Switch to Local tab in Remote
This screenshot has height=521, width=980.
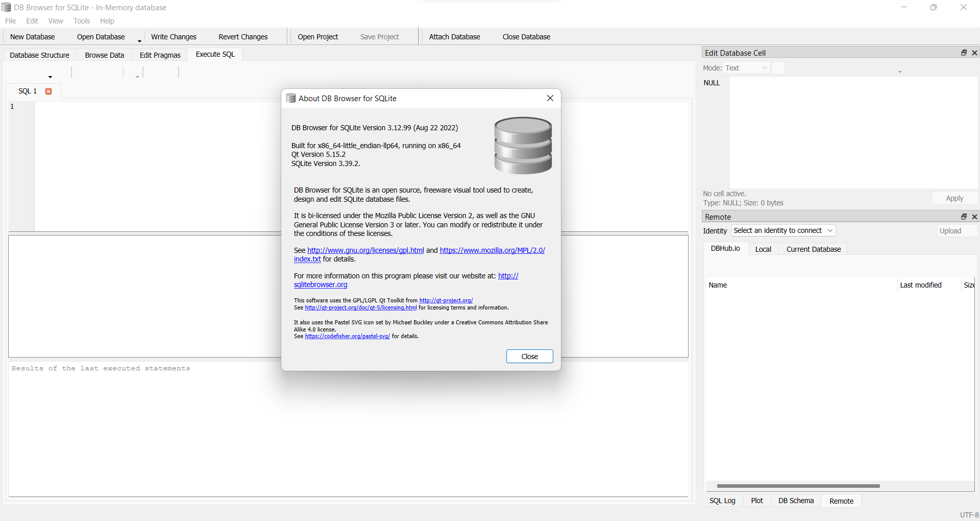point(763,249)
